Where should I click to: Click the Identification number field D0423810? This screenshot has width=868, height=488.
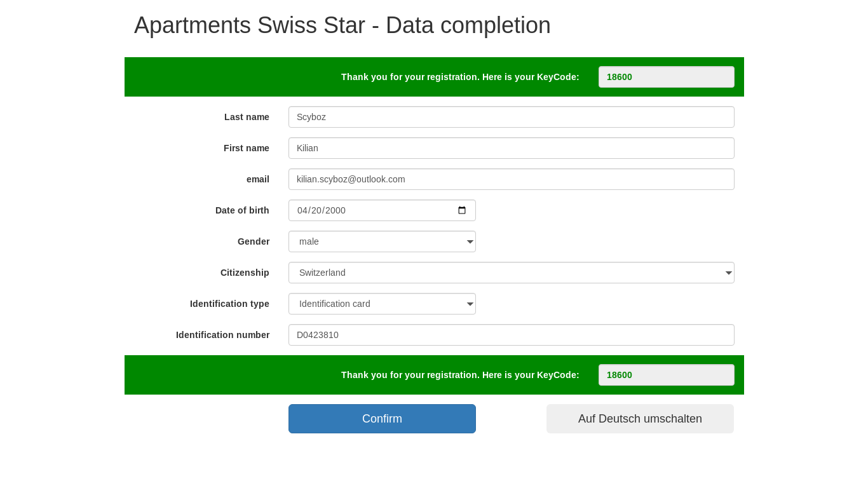click(512, 335)
